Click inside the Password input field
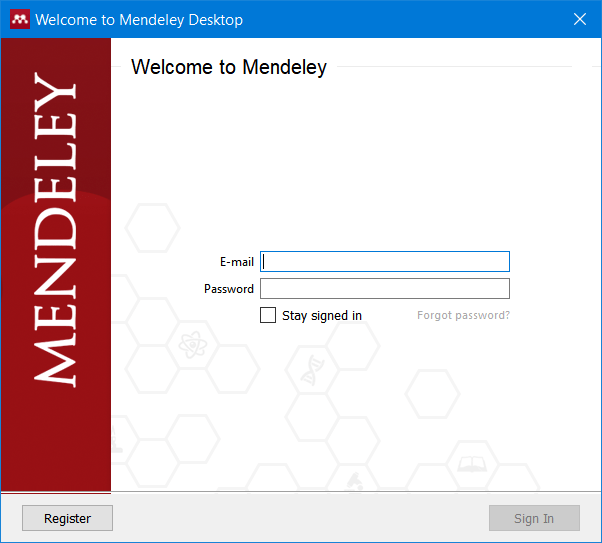Viewport: 602px width, 543px height. 385,289
